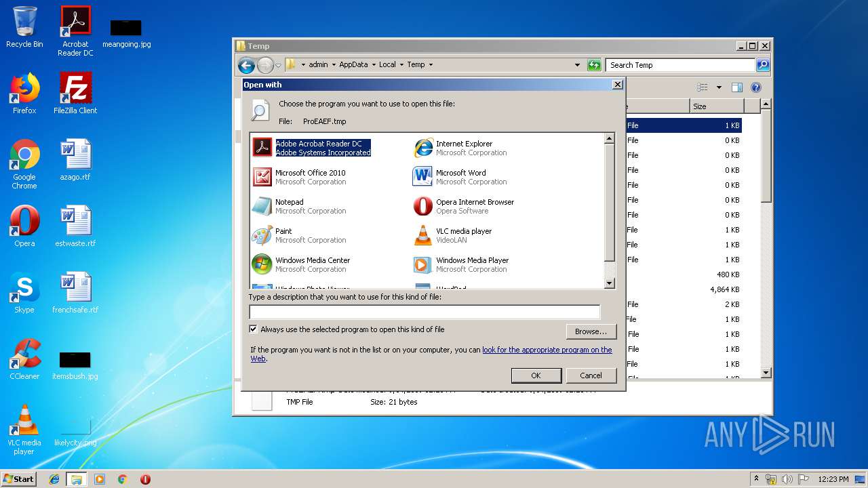Open the address bar history dropdown
This screenshot has width=868, height=488.
(577, 65)
